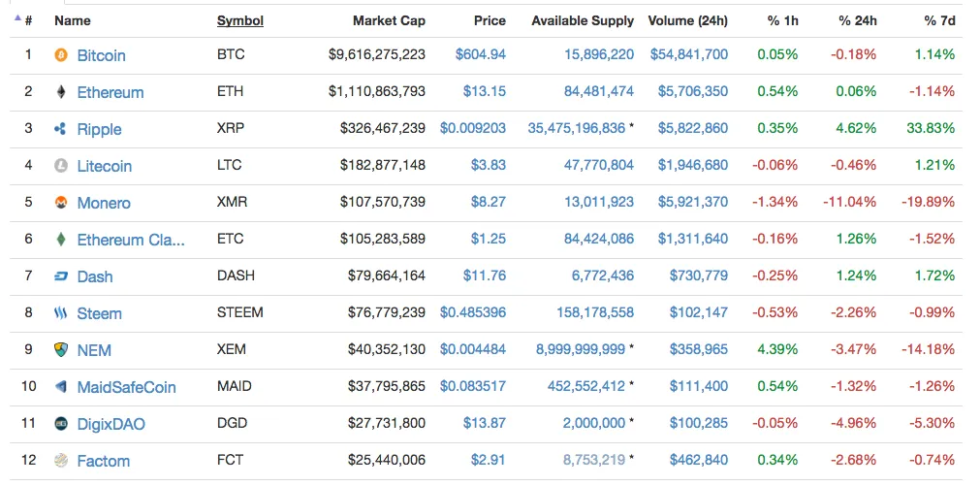Screen dimensions: 980x486
Task: Sort by % 1h column header
Action: pyautogui.click(x=783, y=20)
